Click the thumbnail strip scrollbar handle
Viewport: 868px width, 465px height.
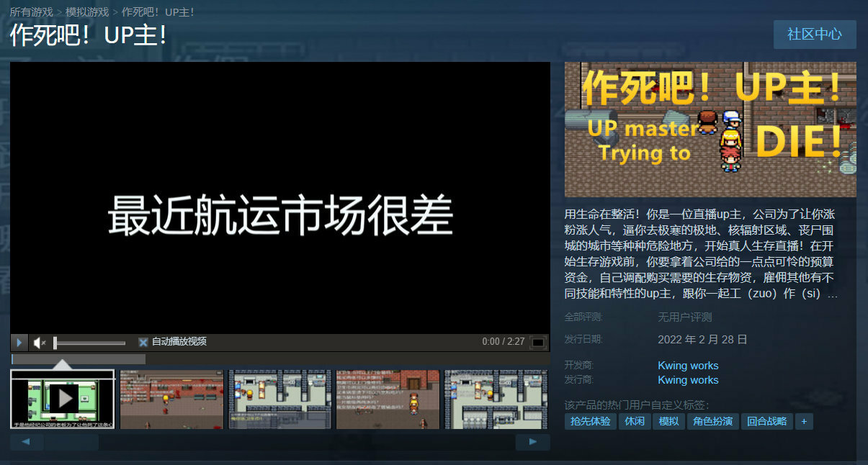click(x=72, y=442)
